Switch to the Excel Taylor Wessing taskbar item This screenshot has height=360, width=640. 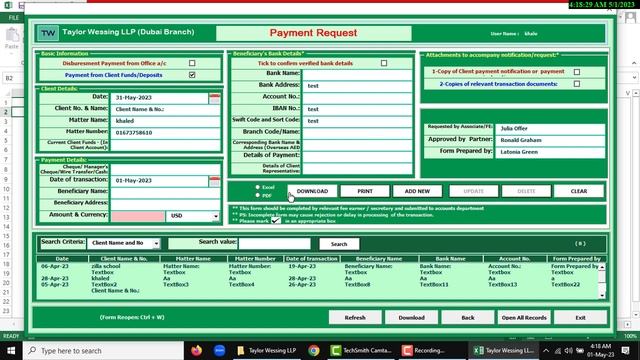[x=504, y=351]
